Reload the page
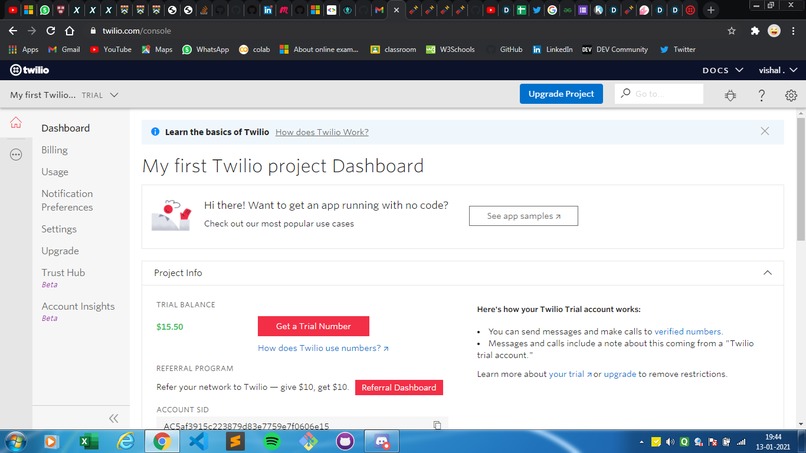This screenshot has height=453, width=806. pyautogui.click(x=50, y=31)
